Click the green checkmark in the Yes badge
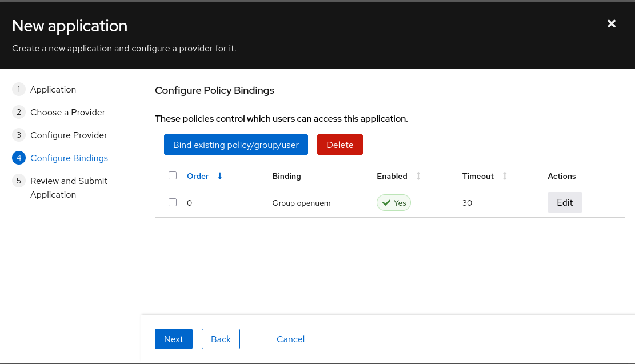Image resolution: width=635 pixels, height=364 pixels. (x=387, y=202)
